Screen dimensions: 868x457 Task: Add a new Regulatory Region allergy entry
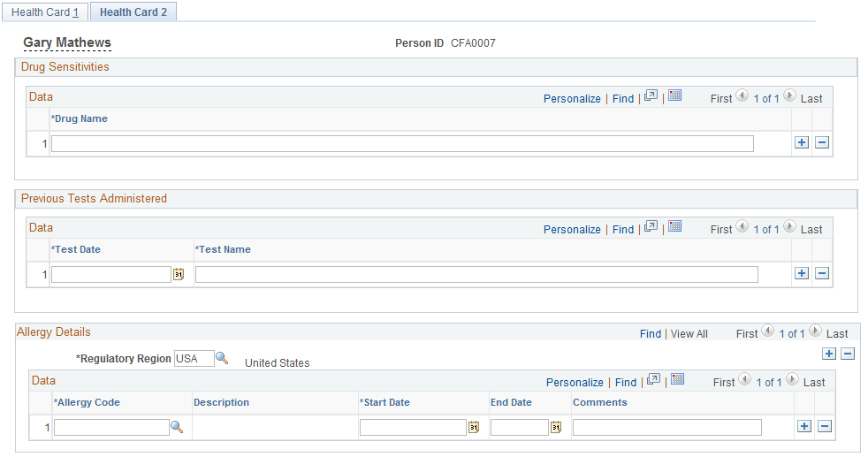[x=829, y=354]
